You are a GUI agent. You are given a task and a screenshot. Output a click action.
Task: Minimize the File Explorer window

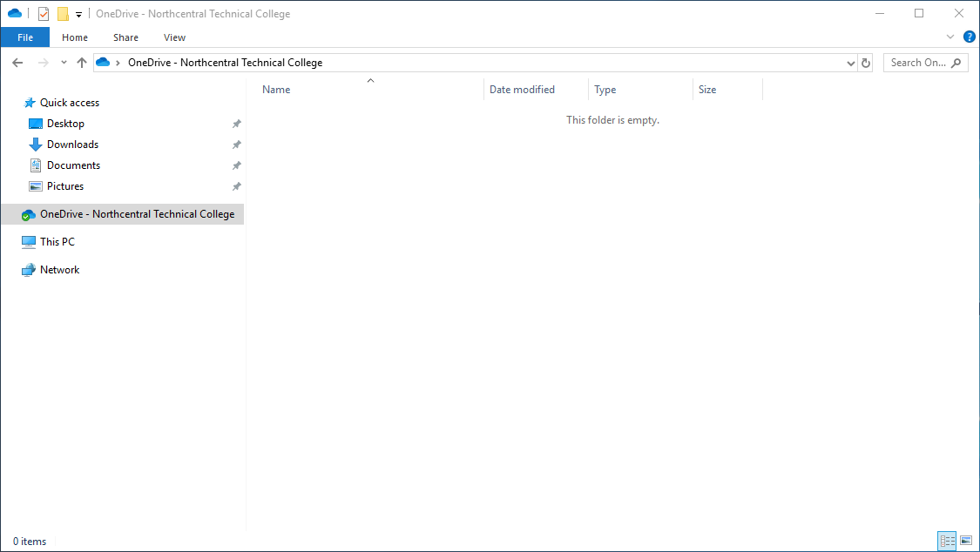[x=879, y=13]
